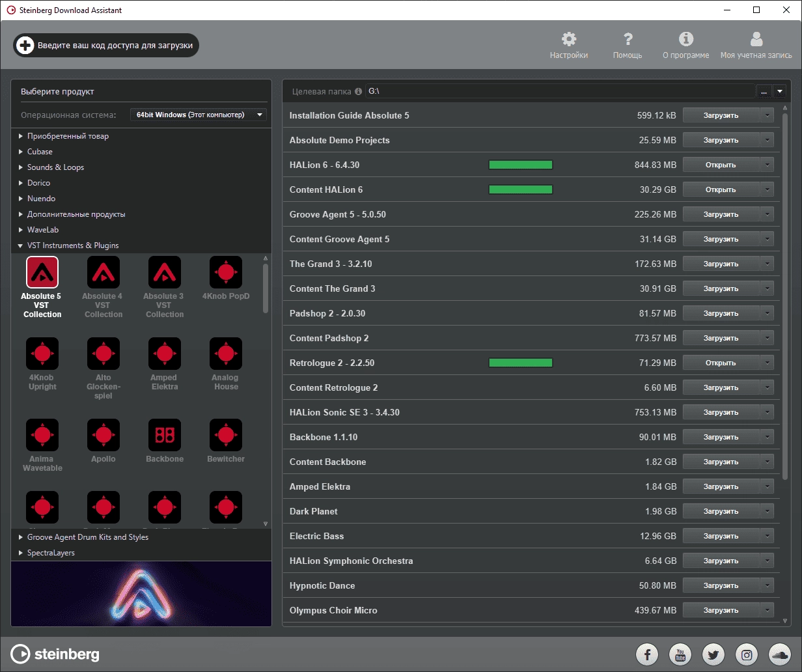Download Olympus Choir Micro
Viewport: 802px width, 672px height.
coord(721,610)
